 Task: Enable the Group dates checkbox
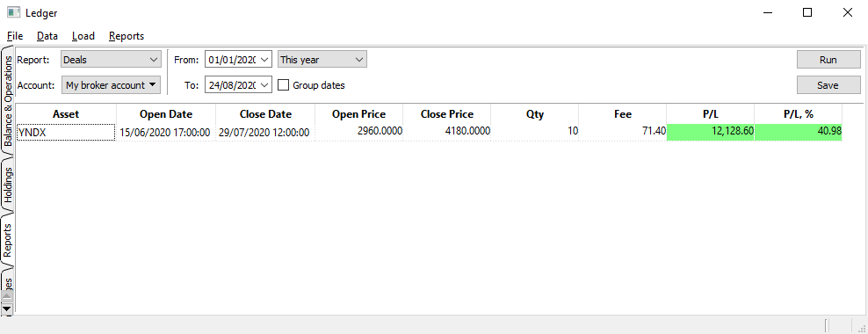tap(284, 85)
